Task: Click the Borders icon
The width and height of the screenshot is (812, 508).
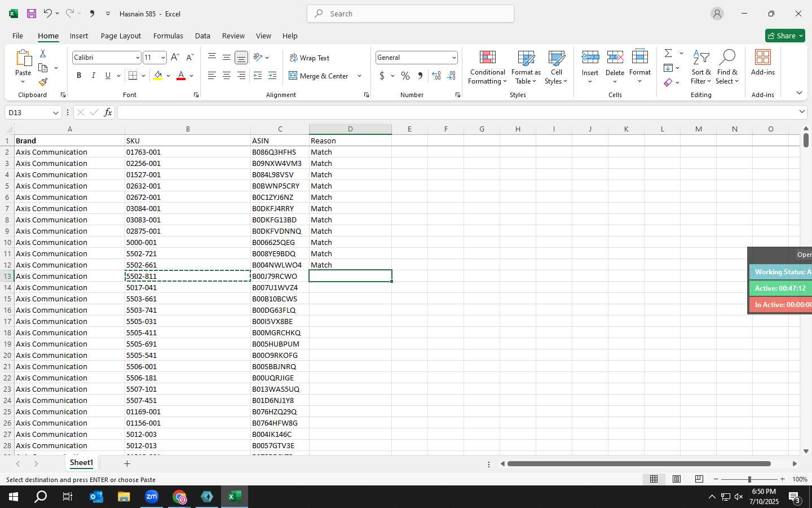Action: (x=133, y=76)
